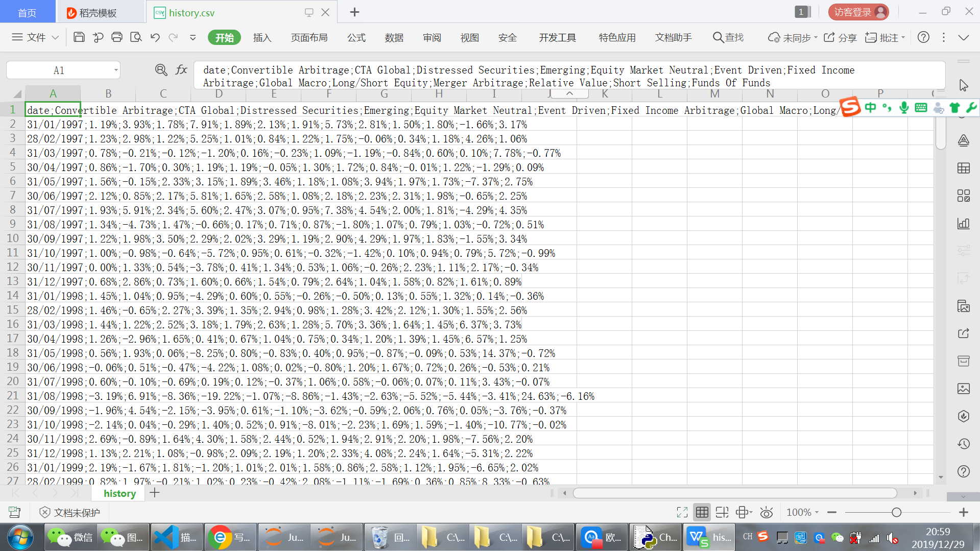
Task: Open the image icon in right sidebar
Action: click(964, 389)
